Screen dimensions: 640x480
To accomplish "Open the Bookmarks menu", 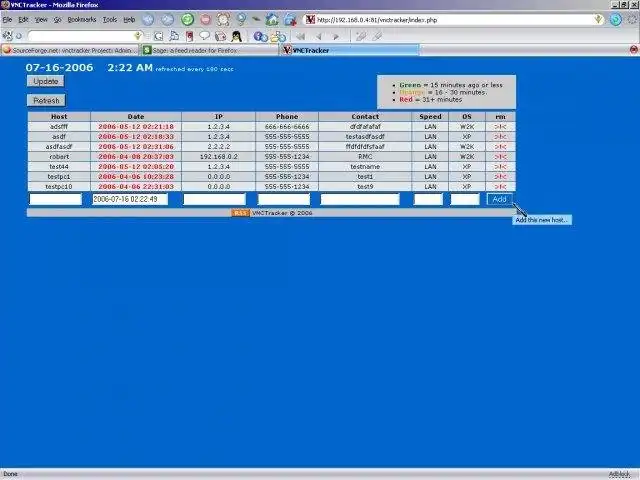I will [82, 20].
